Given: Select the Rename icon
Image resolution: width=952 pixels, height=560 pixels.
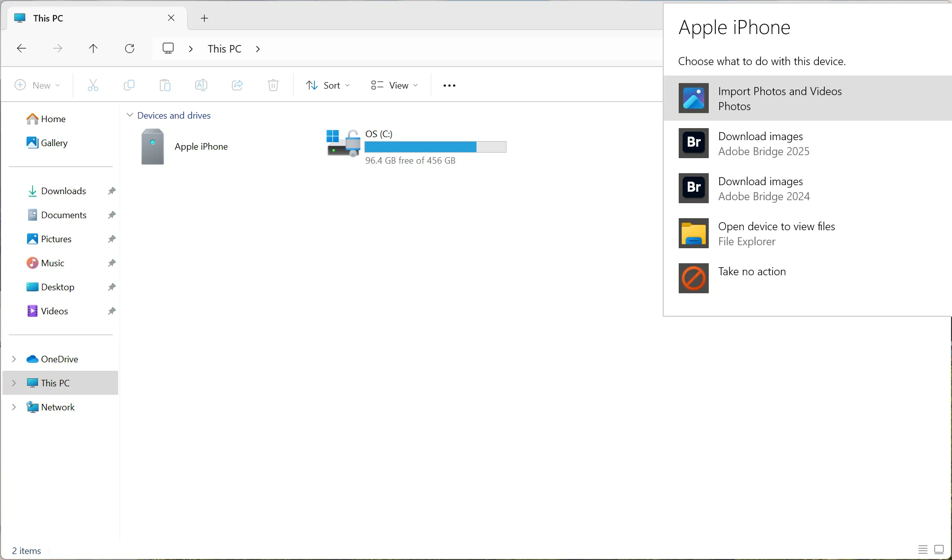Looking at the screenshot, I should click(x=201, y=85).
